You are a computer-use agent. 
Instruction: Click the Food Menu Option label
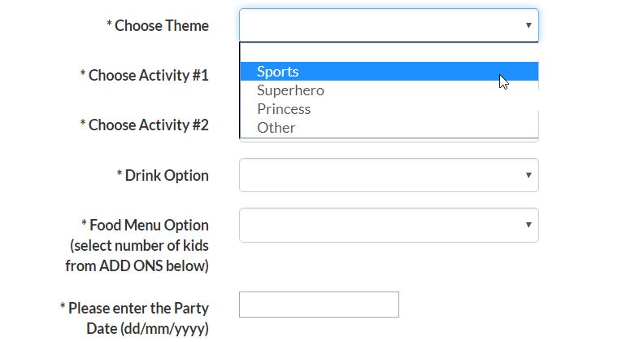[x=145, y=226]
